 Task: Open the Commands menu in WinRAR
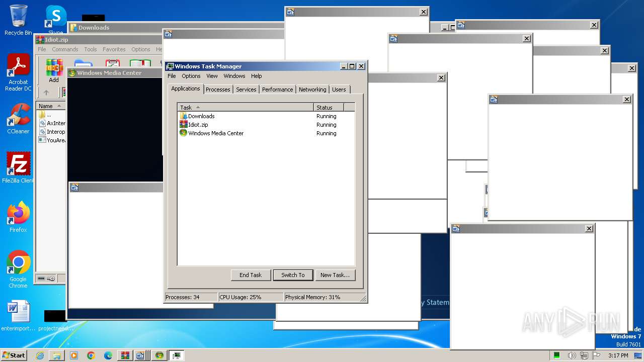click(x=65, y=49)
